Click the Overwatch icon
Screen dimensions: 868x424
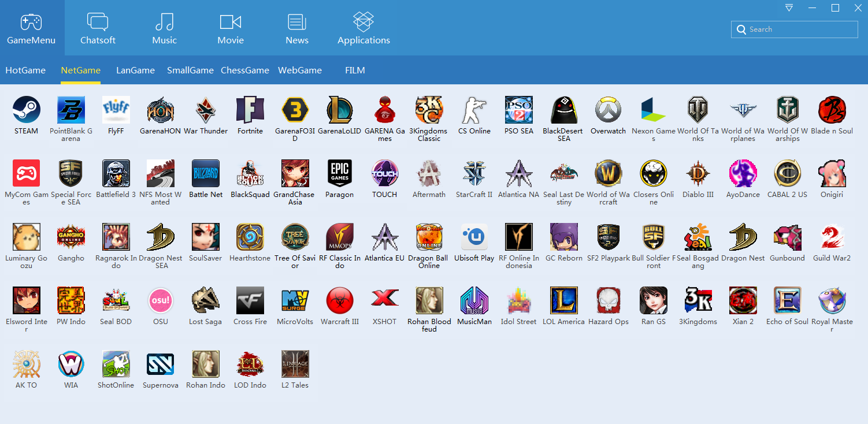[609, 110]
